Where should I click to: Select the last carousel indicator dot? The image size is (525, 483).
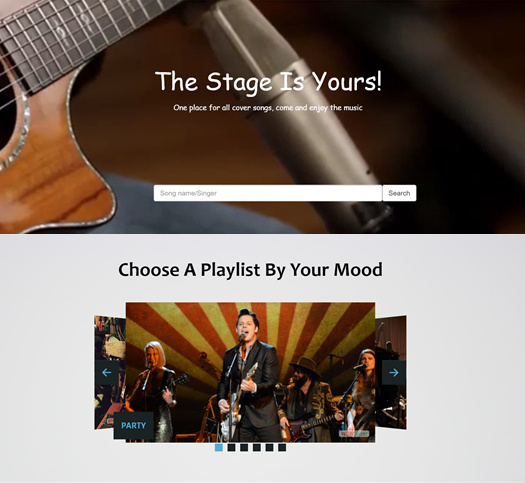tap(282, 448)
